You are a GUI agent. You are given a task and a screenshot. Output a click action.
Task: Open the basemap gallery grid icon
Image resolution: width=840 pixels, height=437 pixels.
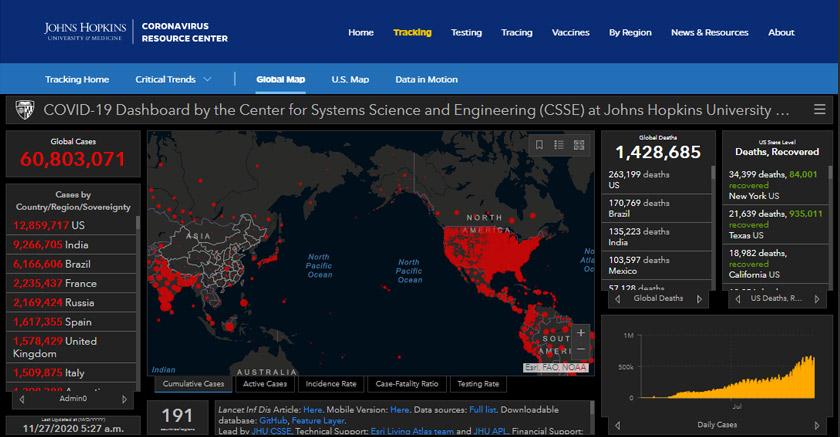pyautogui.click(x=579, y=145)
